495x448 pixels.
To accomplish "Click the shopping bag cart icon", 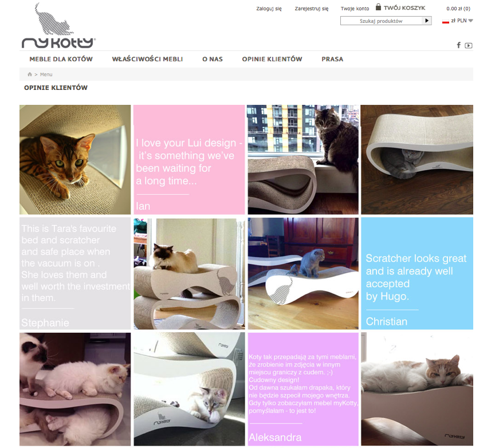I will pyautogui.click(x=378, y=7).
